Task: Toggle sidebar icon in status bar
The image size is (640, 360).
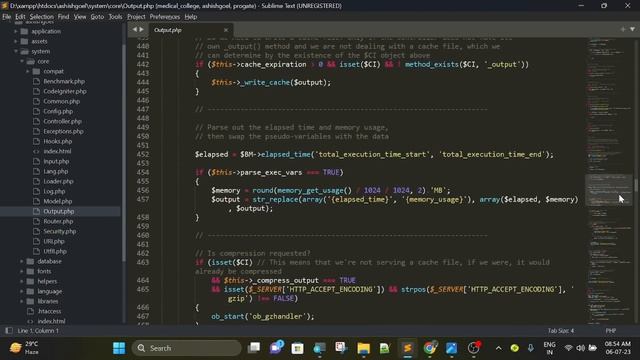Action: [x=9, y=331]
